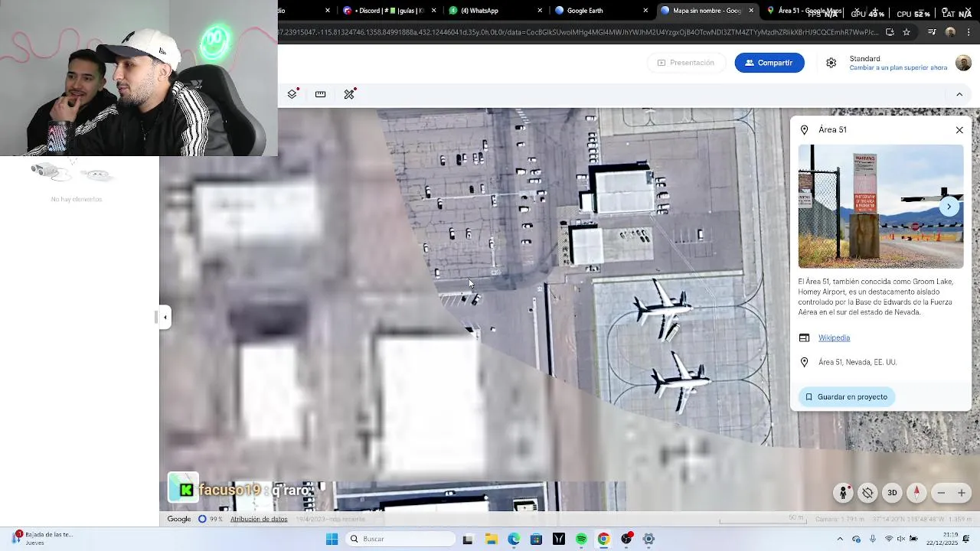This screenshot has height=551, width=980.
Task: Toggle the globe rotation orbit control
Action: click(x=867, y=493)
